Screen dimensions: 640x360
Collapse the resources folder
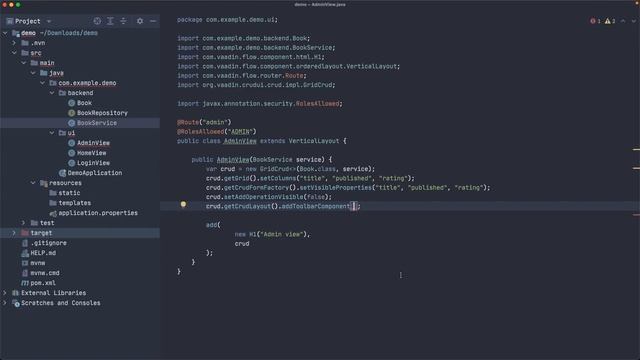33,183
